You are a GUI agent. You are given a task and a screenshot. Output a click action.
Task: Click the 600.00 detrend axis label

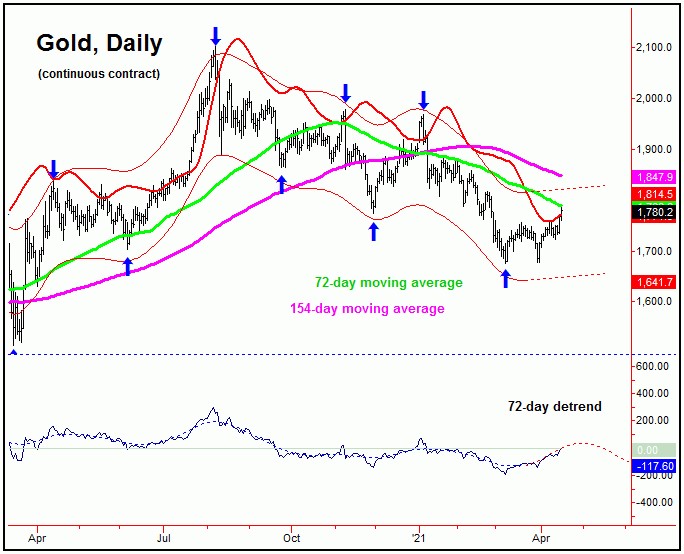coord(652,366)
